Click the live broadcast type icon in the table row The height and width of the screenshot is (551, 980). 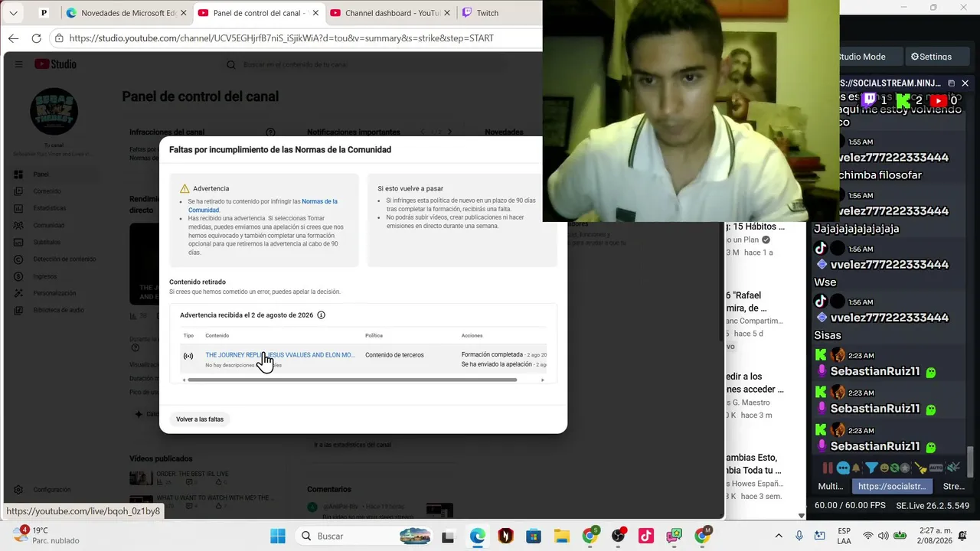click(188, 356)
